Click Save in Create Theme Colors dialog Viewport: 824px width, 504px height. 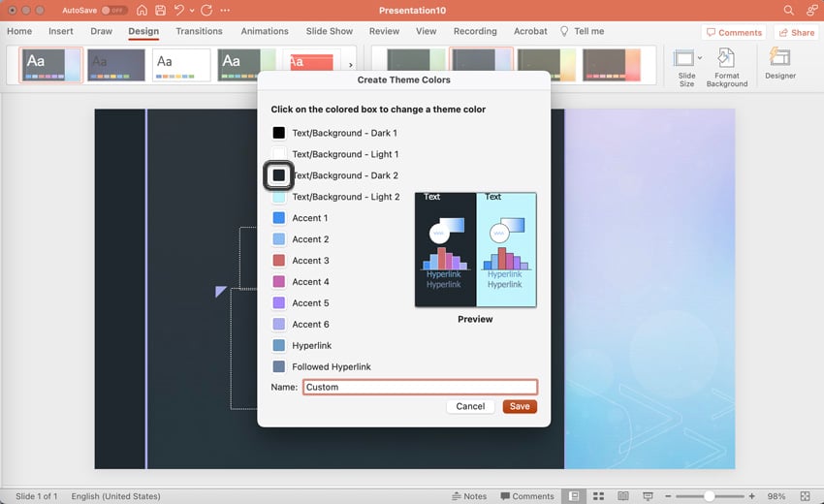coord(520,406)
